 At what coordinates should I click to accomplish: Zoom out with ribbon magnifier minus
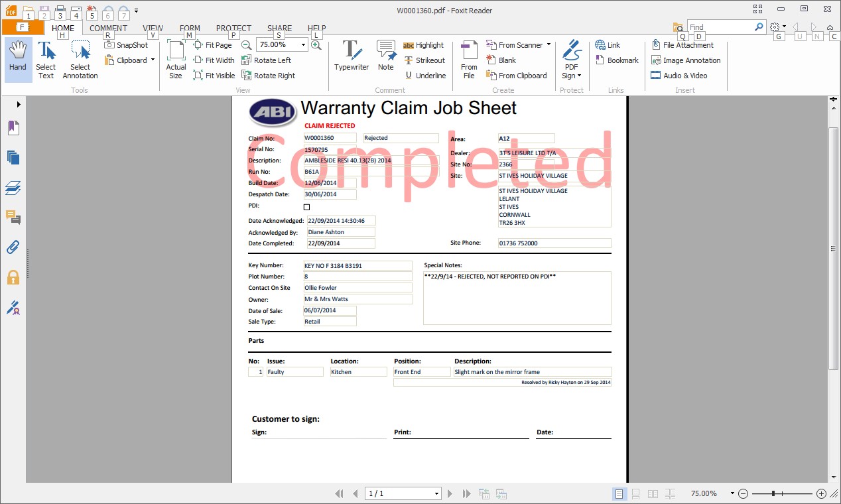[x=246, y=45]
